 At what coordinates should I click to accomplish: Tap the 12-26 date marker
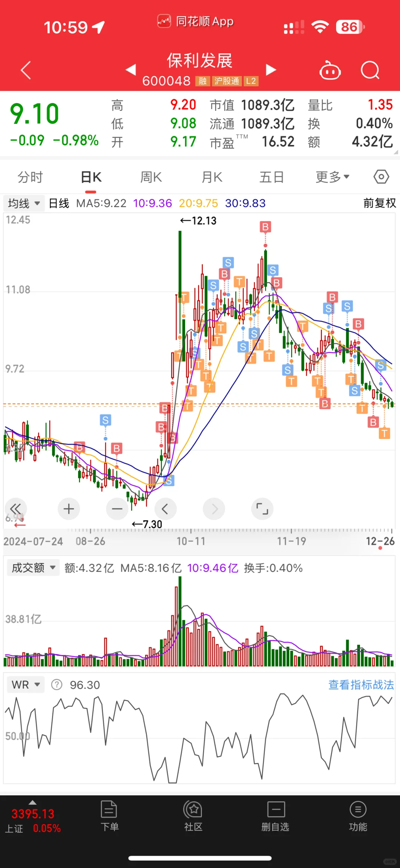coord(380,541)
